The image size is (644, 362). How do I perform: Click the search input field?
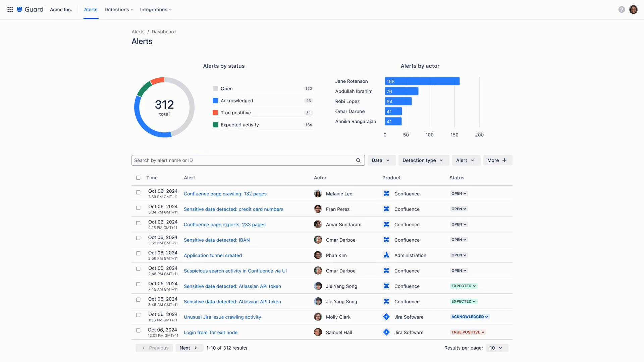248,160
